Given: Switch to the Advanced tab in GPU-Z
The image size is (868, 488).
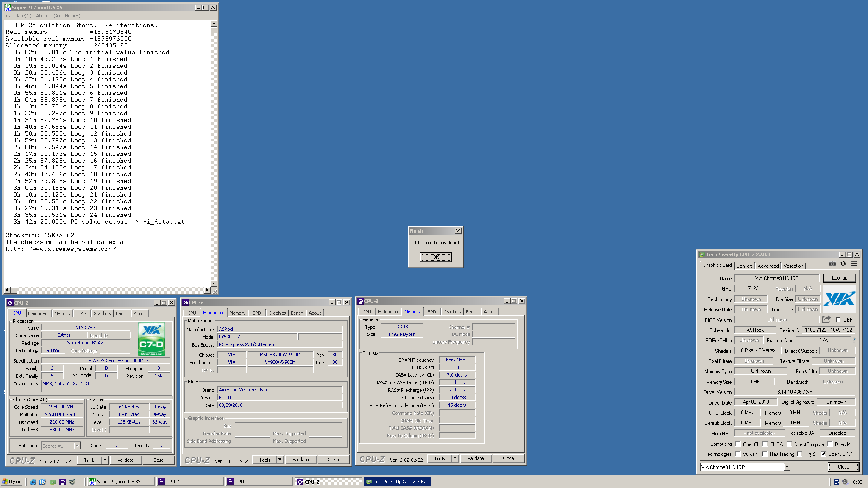Looking at the screenshot, I should click(768, 266).
